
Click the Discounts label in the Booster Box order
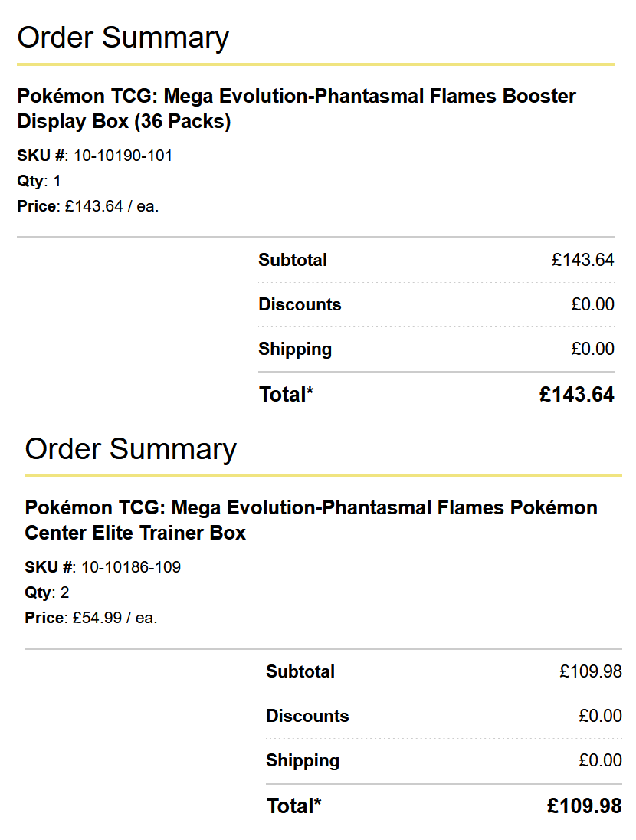pyautogui.click(x=300, y=305)
